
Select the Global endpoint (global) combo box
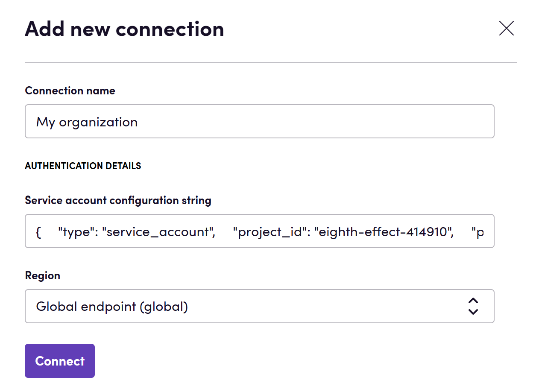pyautogui.click(x=260, y=306)
